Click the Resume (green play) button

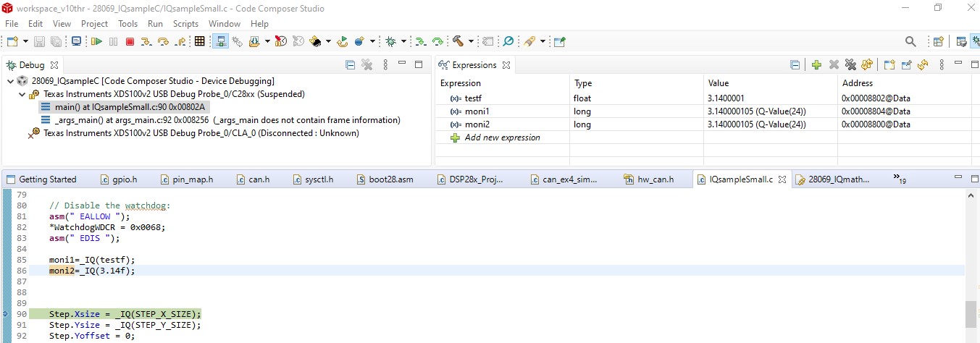coord(96,42)
